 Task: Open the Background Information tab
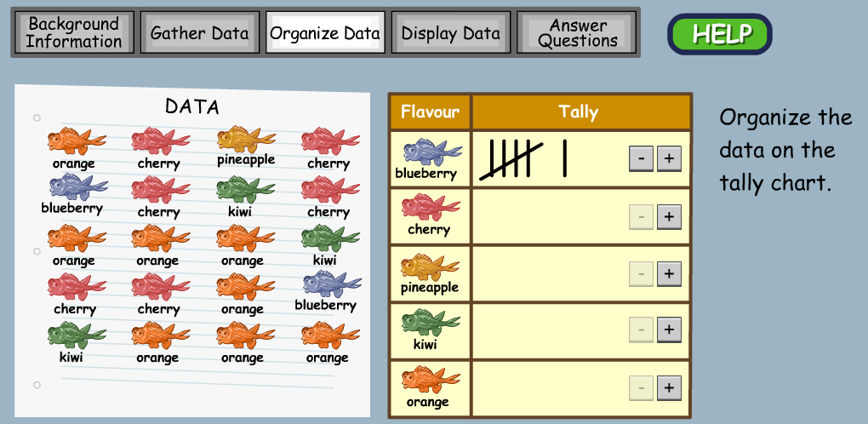(74, 33)
